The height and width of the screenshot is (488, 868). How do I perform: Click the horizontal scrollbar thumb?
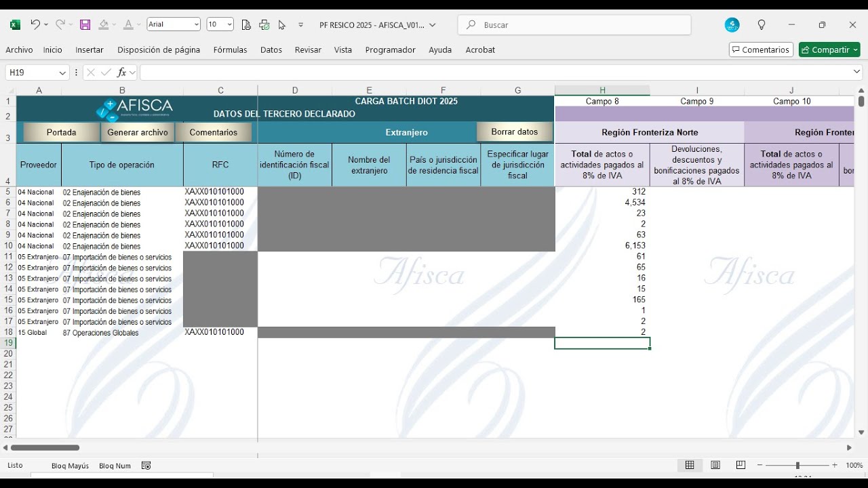tap(45, 447)
